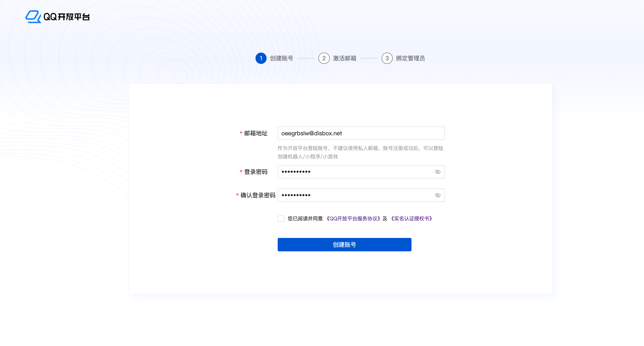Click step 3 circle icon

(x=387, y=58)
